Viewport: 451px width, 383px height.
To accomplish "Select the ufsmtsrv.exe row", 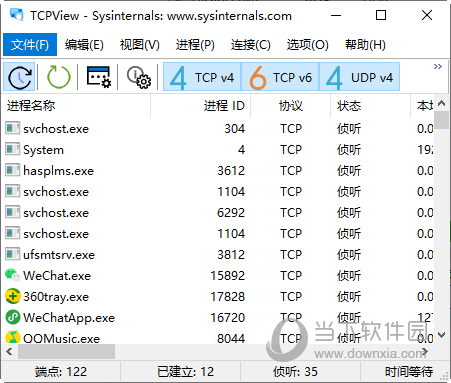I will [x=218, y=255].
